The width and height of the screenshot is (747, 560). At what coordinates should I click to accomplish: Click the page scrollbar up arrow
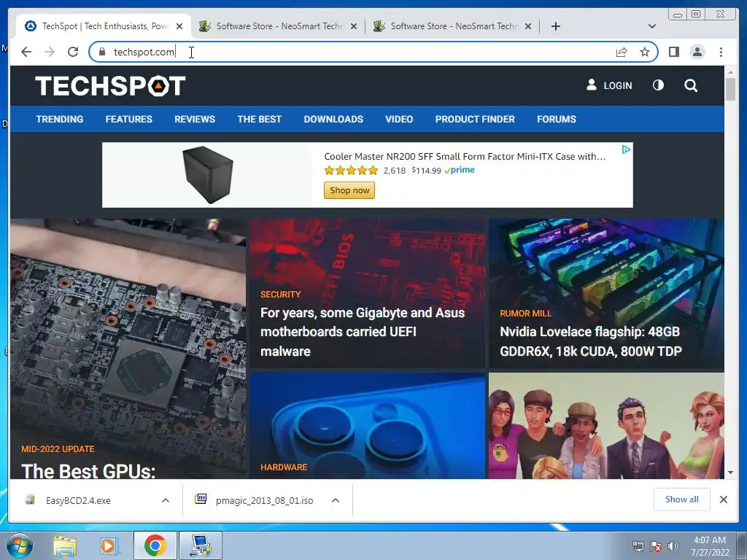tap(730, 72)
